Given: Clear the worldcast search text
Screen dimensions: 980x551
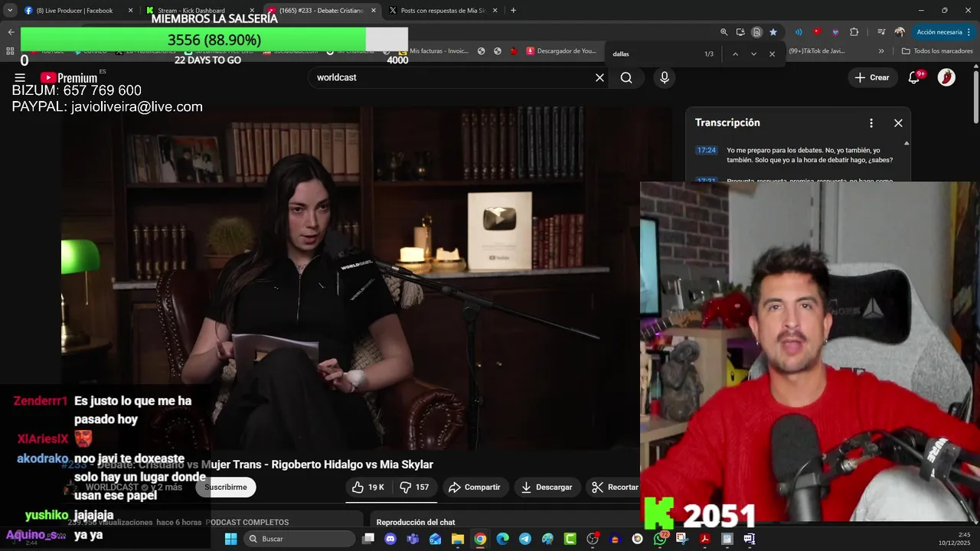Looking at the screenshot, I should tap(599, 77).
